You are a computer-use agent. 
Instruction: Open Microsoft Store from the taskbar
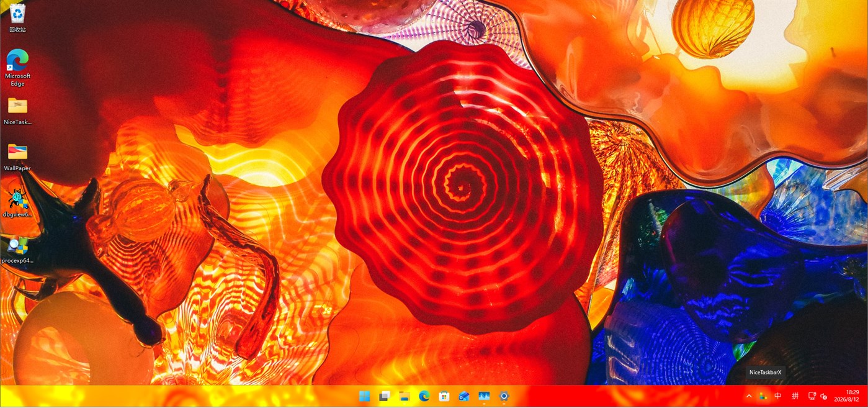pyautogui.click(x=444, y=396)
